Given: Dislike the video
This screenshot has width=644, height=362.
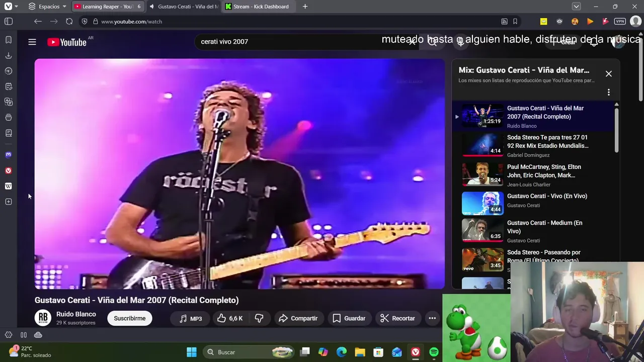Looking at the screenshot, I should [259, 318].
